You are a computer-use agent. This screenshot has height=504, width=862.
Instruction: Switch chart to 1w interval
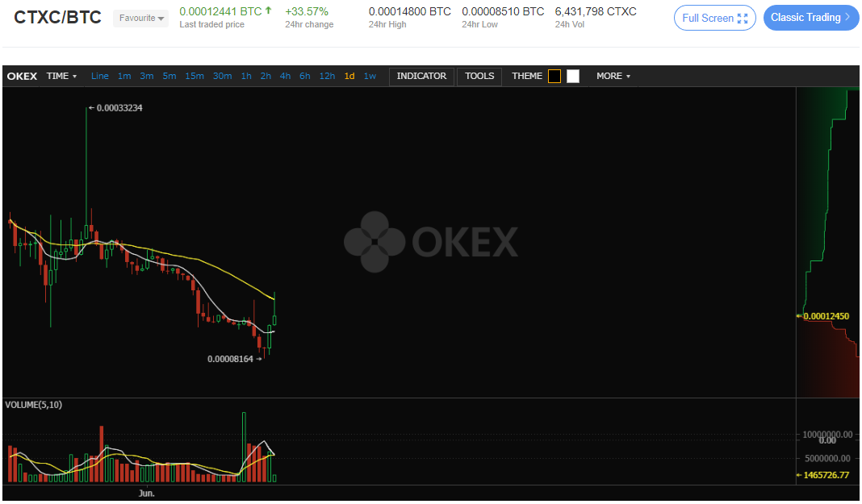click(x=370, y=76)
